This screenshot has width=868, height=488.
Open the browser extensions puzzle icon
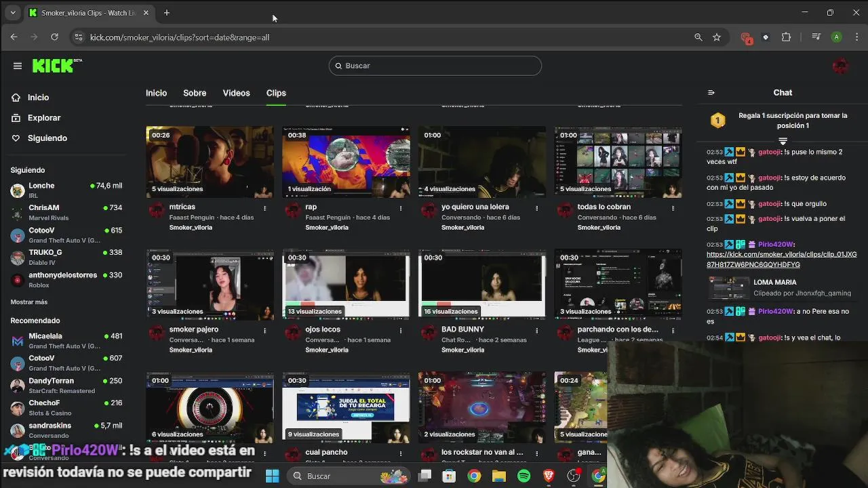pos(786,37)
